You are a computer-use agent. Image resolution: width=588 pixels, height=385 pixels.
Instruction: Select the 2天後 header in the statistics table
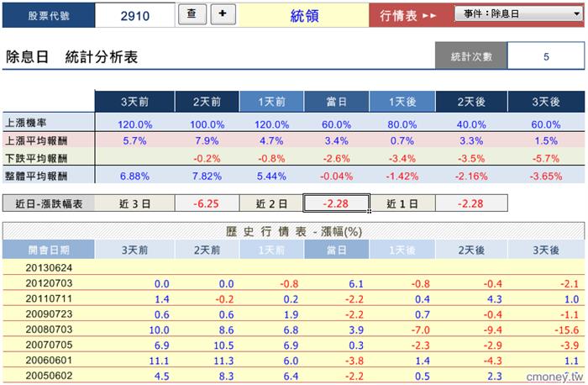(471, 102)
